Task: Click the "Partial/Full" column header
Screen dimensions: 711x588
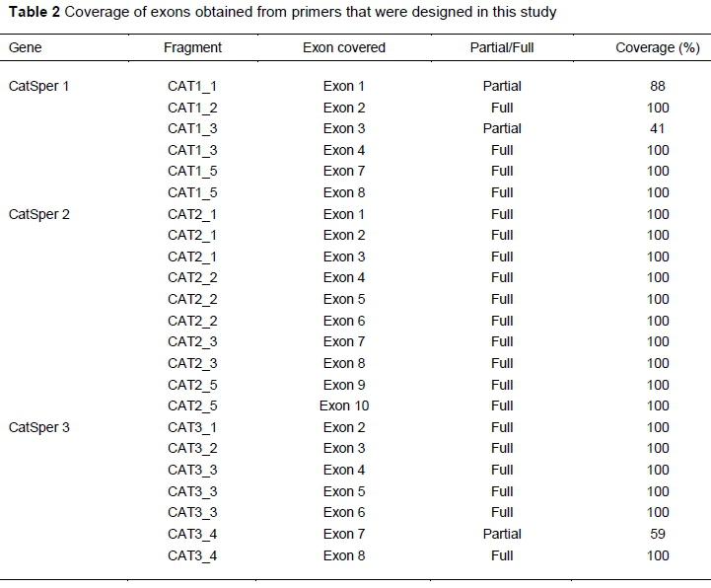Action: [502, 47]
